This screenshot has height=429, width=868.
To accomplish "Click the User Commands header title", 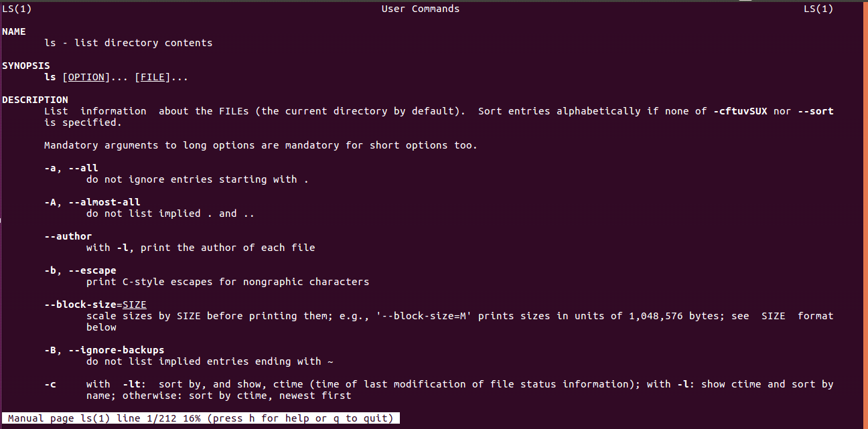I will click(421, 9).
